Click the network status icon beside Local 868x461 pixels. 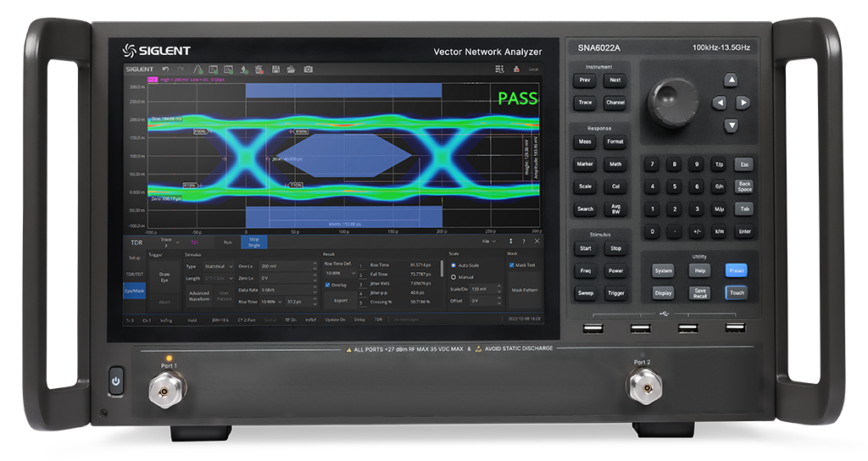(x=516, y=69)
